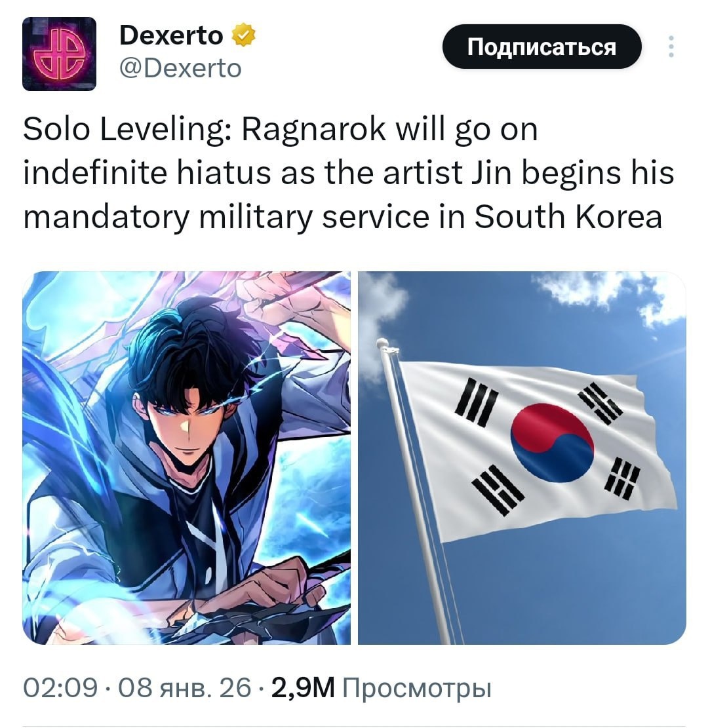The height and width of the screenshot is (728, 708).
Task: Click the Подписаться follow button
Action: coord(541,47)
